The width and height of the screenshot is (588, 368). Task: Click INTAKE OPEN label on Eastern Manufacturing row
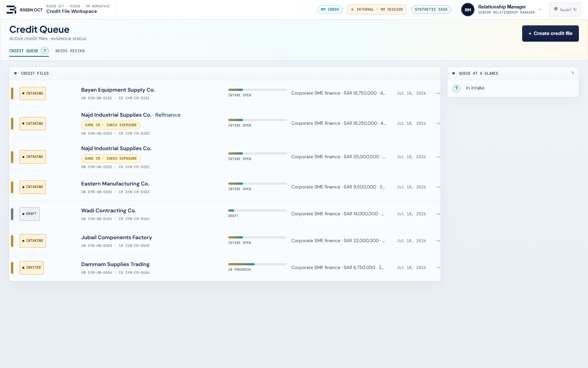click(x=240, y=189)
